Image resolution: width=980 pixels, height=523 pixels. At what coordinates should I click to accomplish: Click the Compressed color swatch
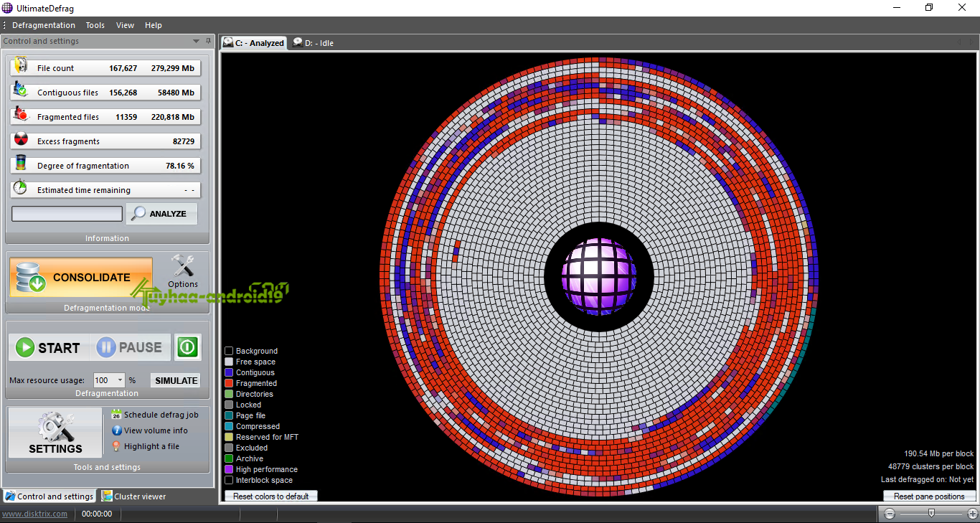(229, 426)
